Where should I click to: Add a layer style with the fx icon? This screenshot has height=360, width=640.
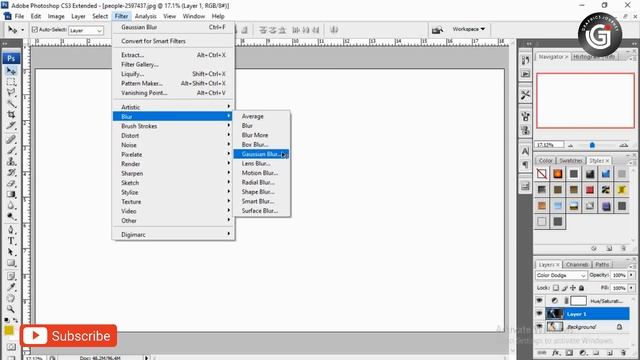556,353
